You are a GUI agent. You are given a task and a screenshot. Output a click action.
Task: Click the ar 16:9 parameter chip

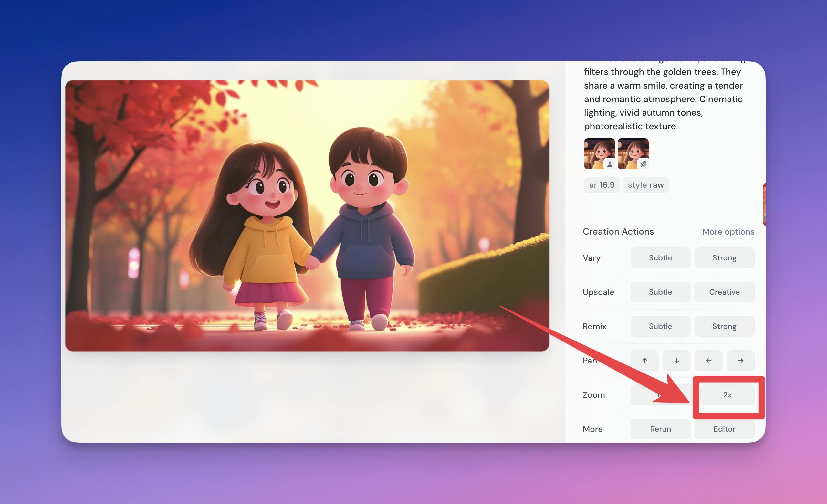pos(602,185)
